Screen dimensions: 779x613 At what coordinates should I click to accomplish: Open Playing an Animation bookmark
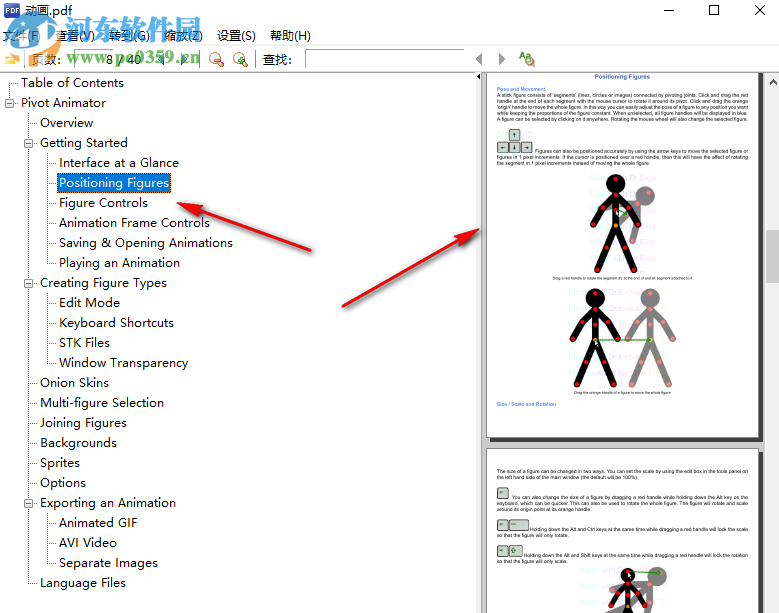click(119, 263)
